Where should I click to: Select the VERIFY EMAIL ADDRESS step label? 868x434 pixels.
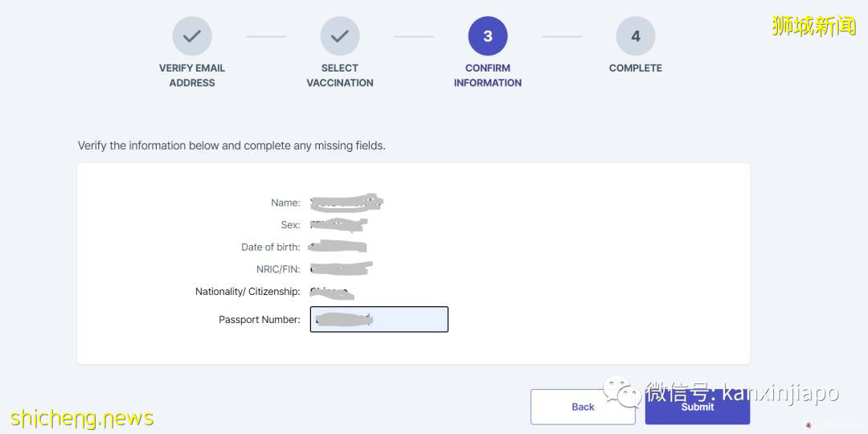(x=192, y=76)
